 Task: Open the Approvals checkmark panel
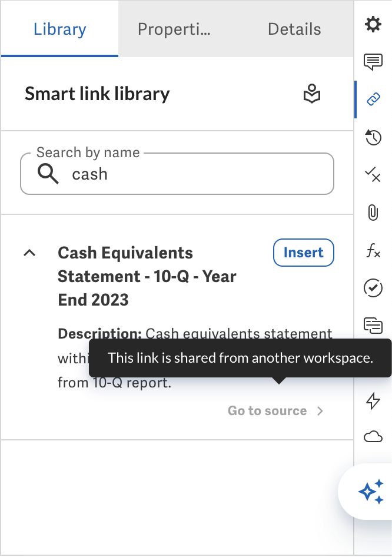[373, 288]
